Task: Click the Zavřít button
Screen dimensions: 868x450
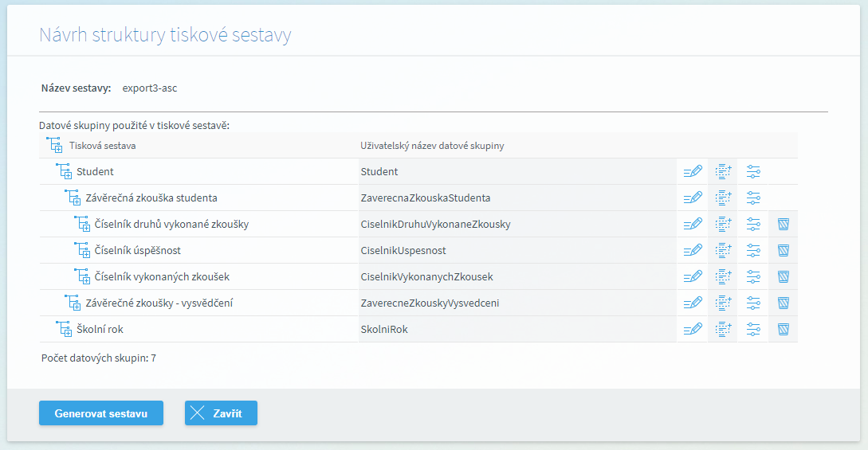Action: pos(221,413)
